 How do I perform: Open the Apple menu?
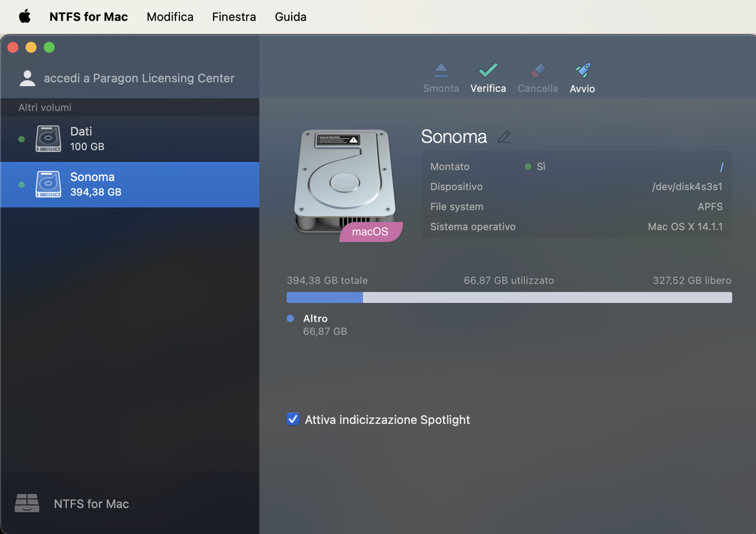25,17
